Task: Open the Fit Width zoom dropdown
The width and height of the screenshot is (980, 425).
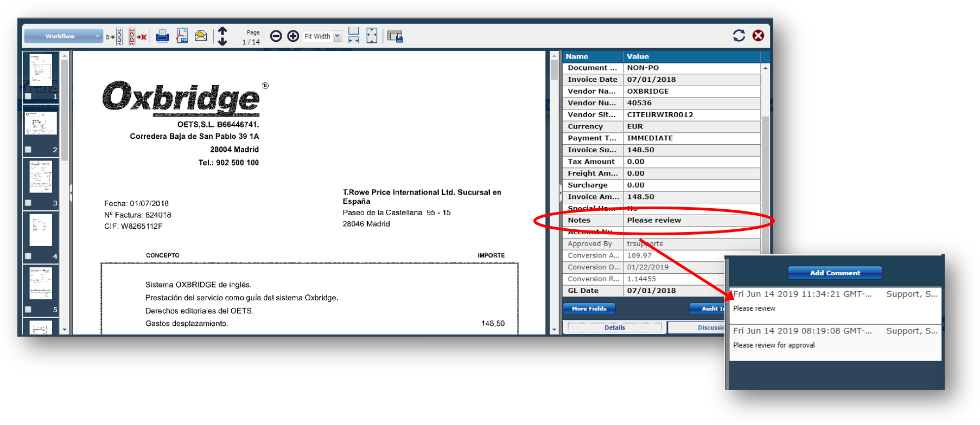Action: point(322,36)
